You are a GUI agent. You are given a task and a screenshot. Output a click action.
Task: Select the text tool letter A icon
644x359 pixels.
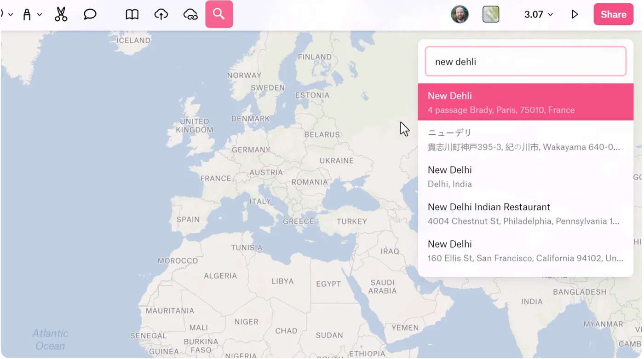coord(27,15)
